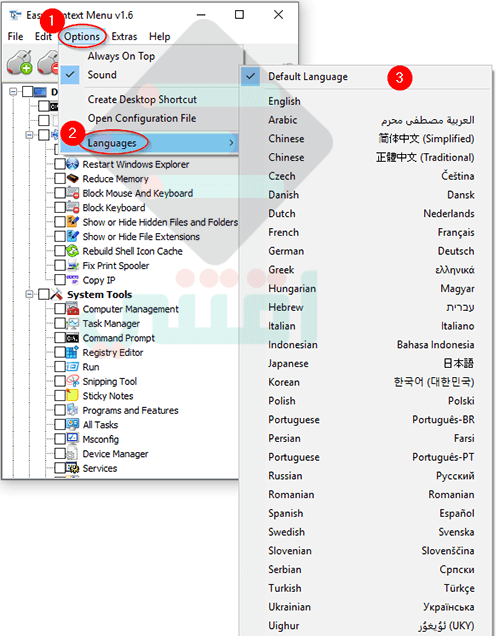Maximize the Easy Context Menu window
500x636 pixels.
(x=239, y=15)
